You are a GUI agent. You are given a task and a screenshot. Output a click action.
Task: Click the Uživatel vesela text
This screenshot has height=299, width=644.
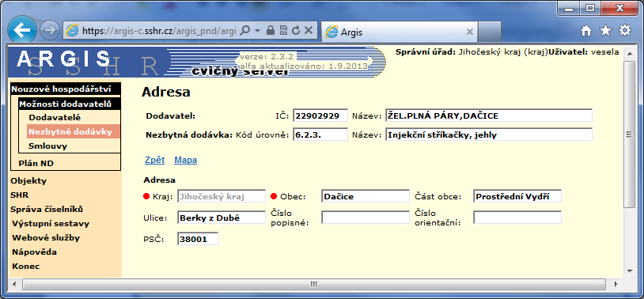tap(584, 52)
